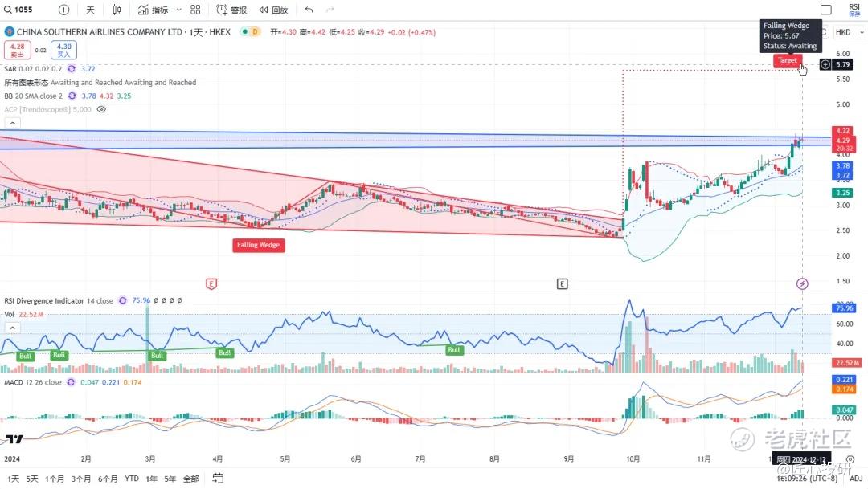Viewport: 868px width, 489px height.
Task: Select the 所有图表形态 indicator legend
Action: click(100, 83)
